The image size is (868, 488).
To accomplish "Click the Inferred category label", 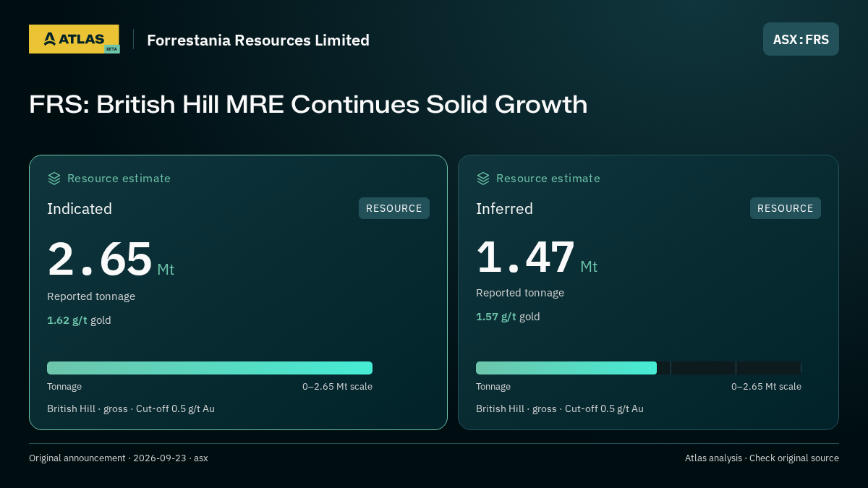I will coord(504,209).
